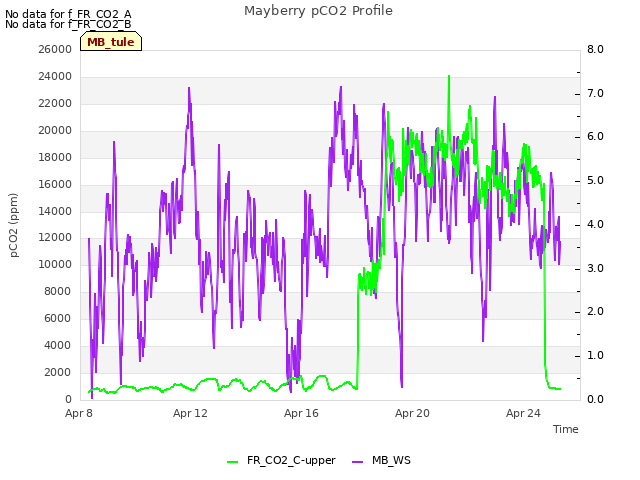Click the purple peak near Apr 12
Viewport: 640px width, 480px height.
(x=189, y=89)
